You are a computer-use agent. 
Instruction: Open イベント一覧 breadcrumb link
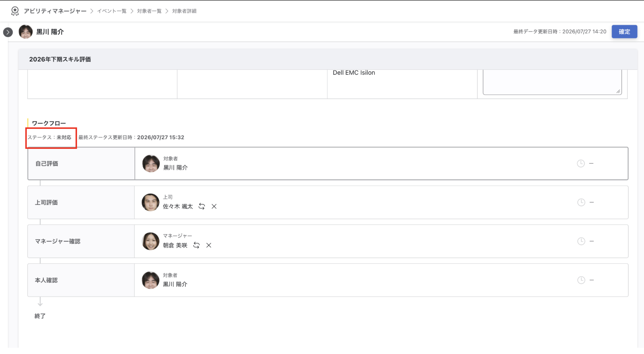pyautogui.click(x=112, y=11)
